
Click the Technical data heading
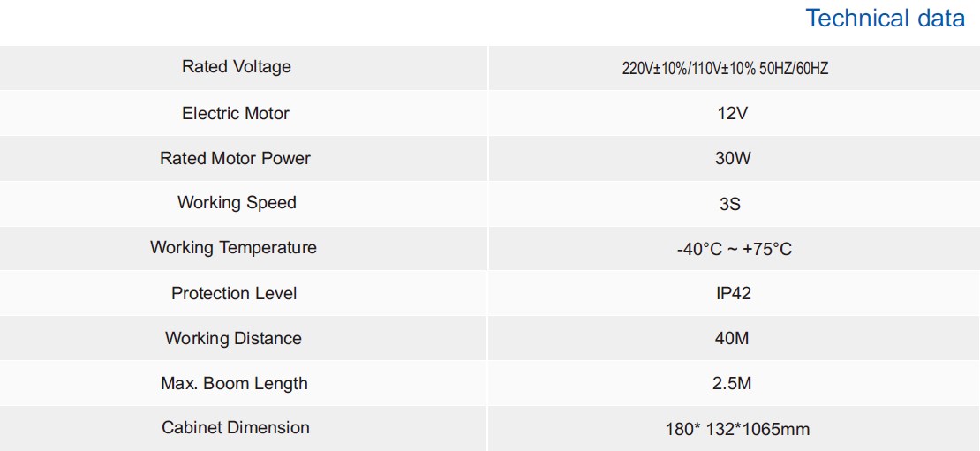coord(885,19)
